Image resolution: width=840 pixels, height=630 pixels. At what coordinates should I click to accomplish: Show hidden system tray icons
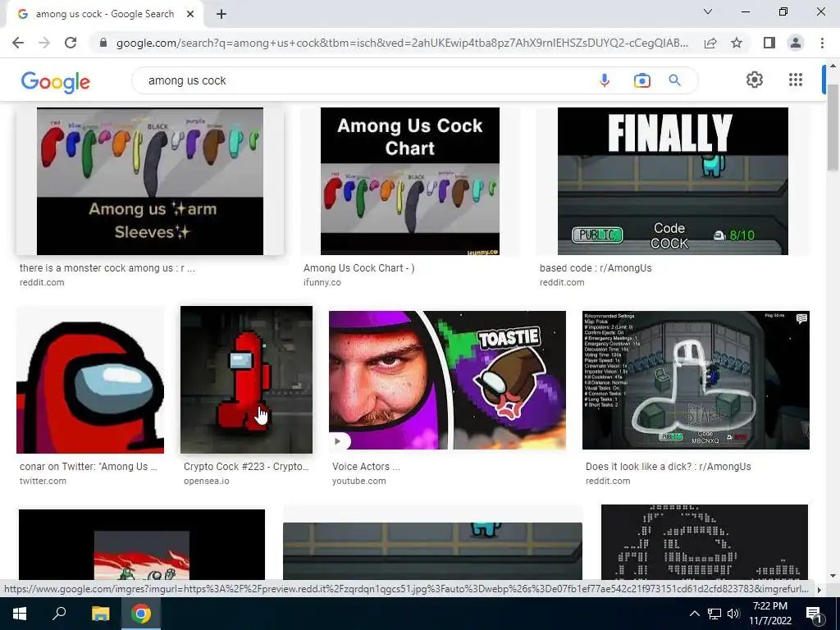click(x=694, y=614)
